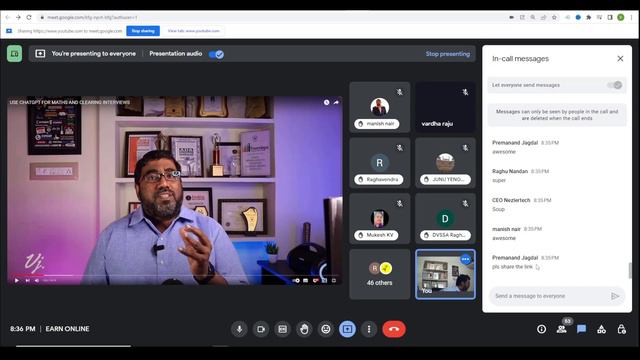
Task: Click the Chrome profile avatar
Action: (x=621, y=18)
